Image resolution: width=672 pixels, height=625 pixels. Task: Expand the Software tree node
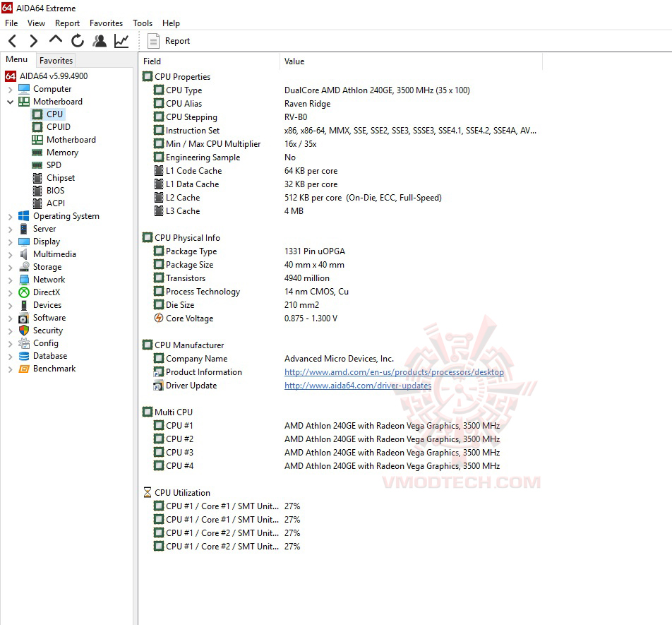pos(11,318)
